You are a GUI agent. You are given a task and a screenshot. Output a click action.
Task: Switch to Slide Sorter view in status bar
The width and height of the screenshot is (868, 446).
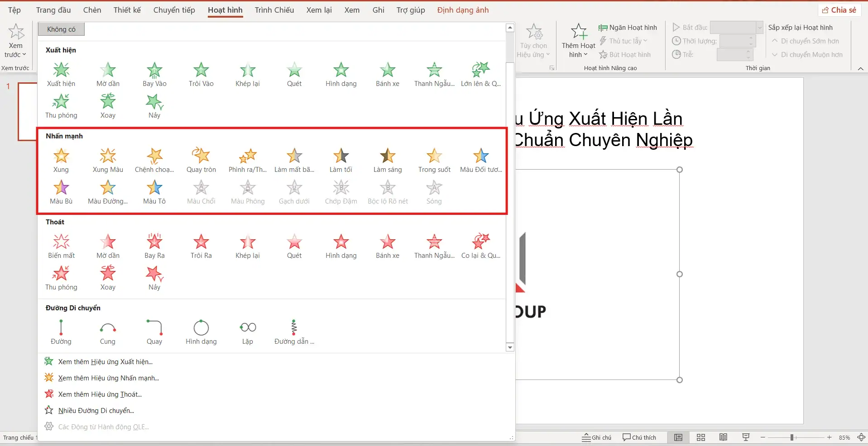pos(701,437)
